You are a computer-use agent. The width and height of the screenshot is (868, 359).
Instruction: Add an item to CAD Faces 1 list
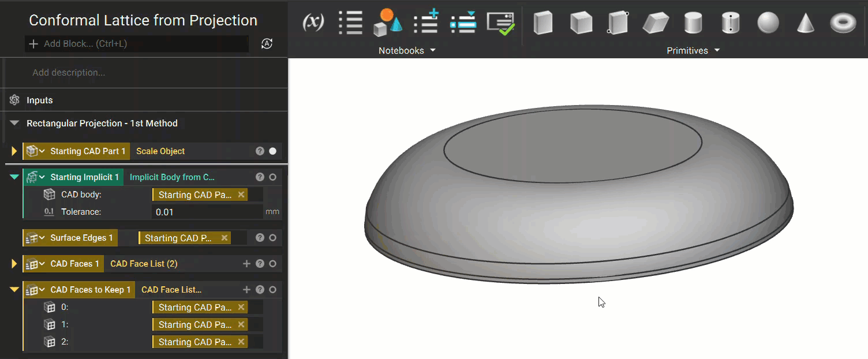click(246, 264)
